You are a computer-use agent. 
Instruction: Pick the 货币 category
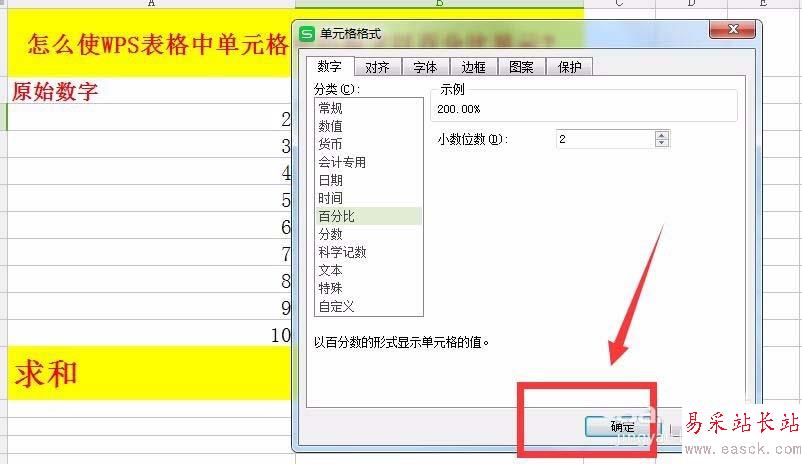tap(368, 144)
